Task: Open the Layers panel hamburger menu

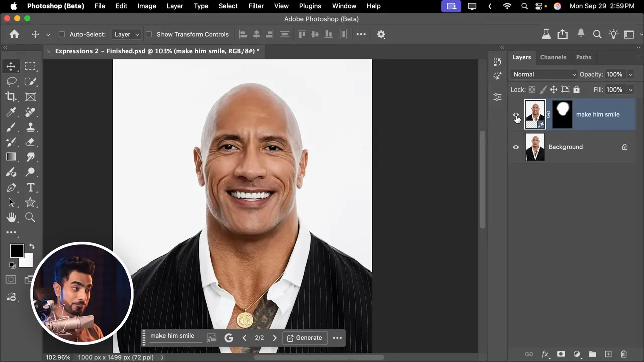Action: point(638,57)
